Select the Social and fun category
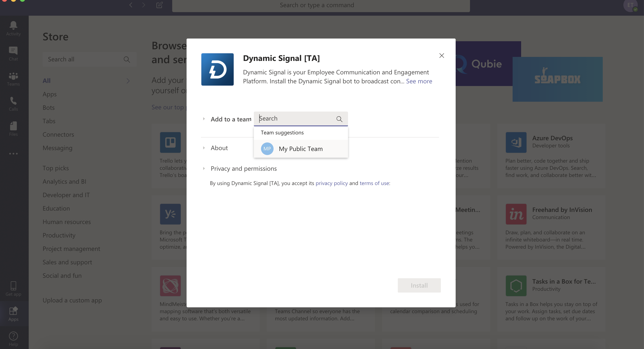 coord(62,276)
